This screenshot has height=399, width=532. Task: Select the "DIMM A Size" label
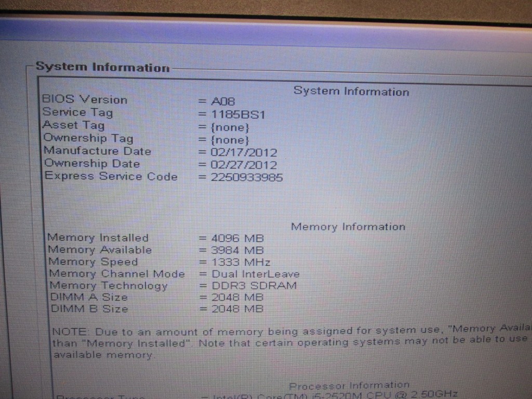coord(89,297)
